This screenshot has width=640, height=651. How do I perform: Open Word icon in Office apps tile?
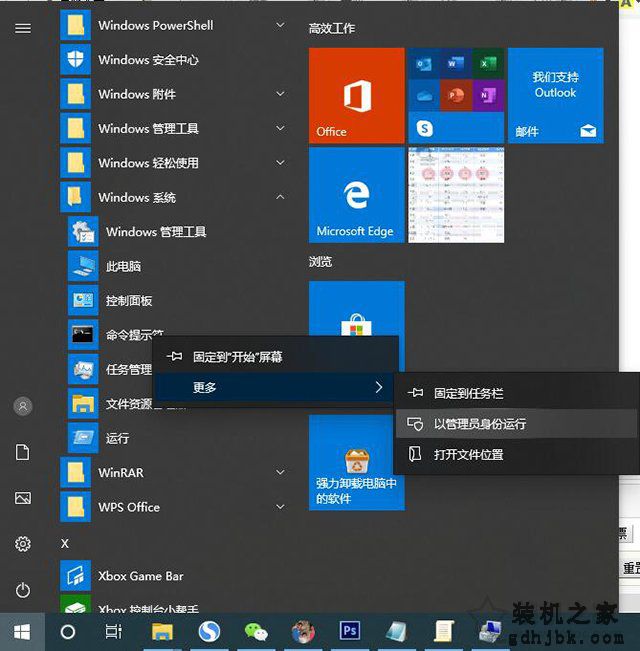[456, 64]
